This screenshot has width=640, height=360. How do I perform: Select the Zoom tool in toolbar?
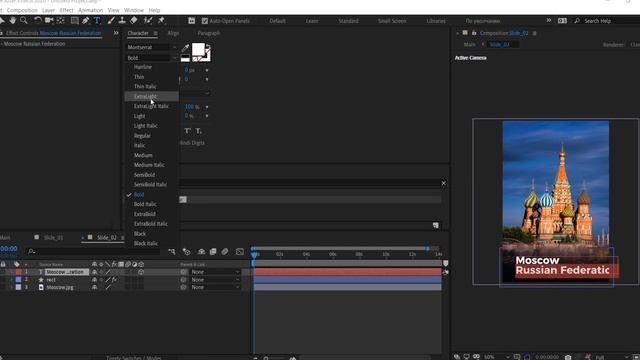coord(24,20)
